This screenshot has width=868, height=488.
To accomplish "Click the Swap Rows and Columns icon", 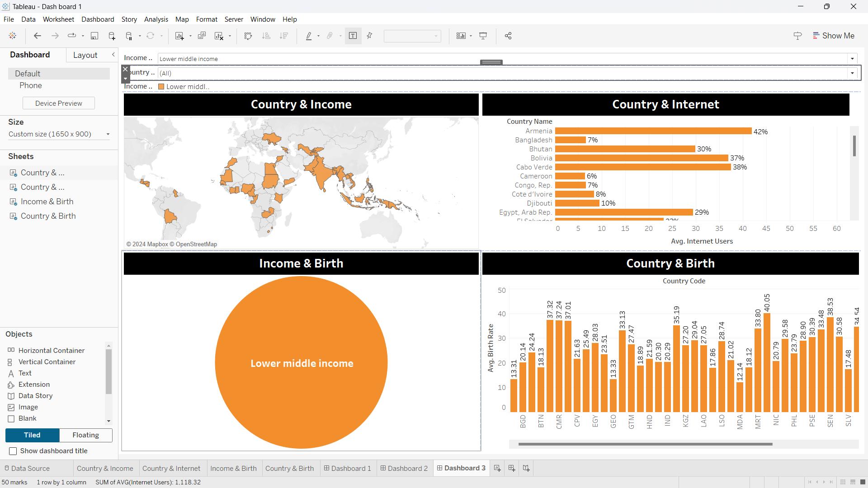I will pos(248,36).
